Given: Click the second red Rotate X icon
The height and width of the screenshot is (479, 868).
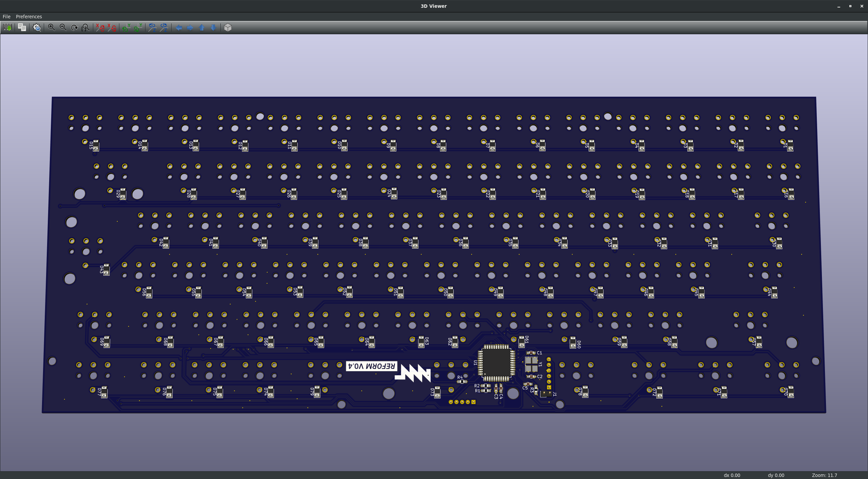Looking at the screenshot, I should click(x=112, y=27).
